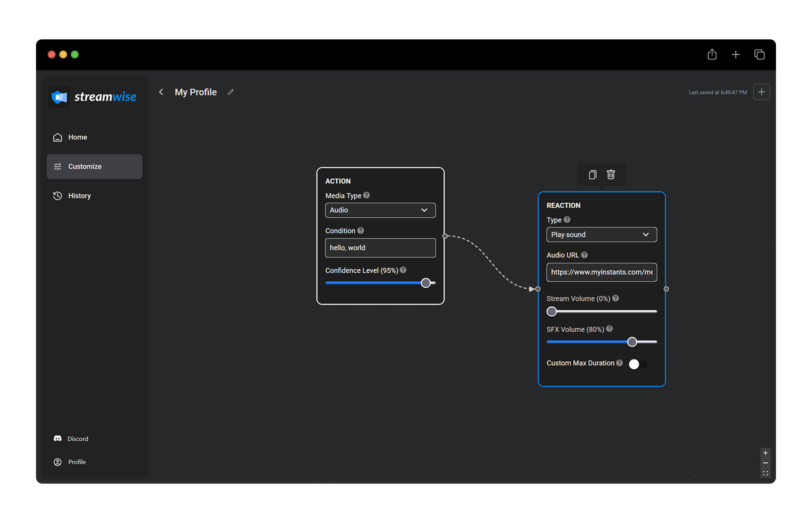812x523 pixels.
Task: Open the Discord link in sidebar
Action: [78, 439]
